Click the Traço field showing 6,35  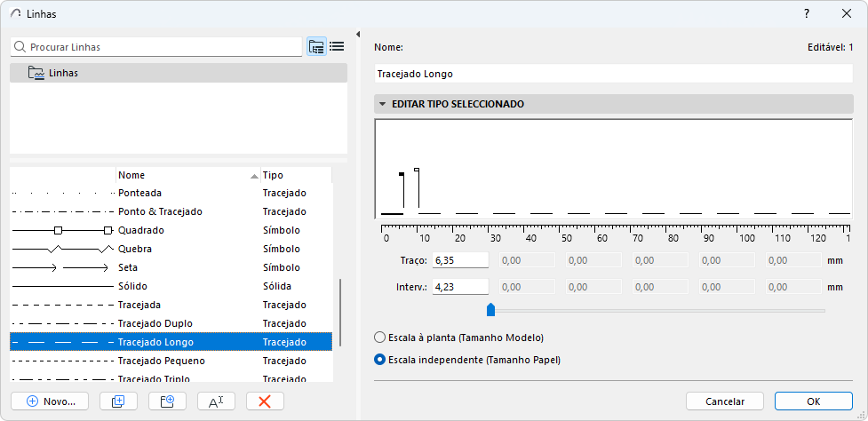point(460,260)
